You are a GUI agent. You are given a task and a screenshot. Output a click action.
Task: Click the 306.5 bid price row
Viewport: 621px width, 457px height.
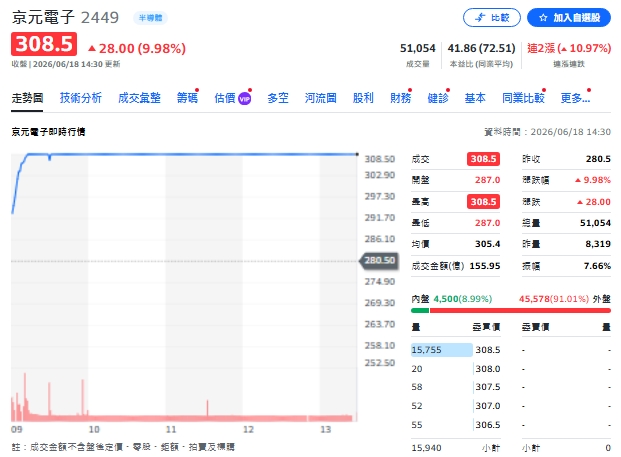tap(455, 425)
